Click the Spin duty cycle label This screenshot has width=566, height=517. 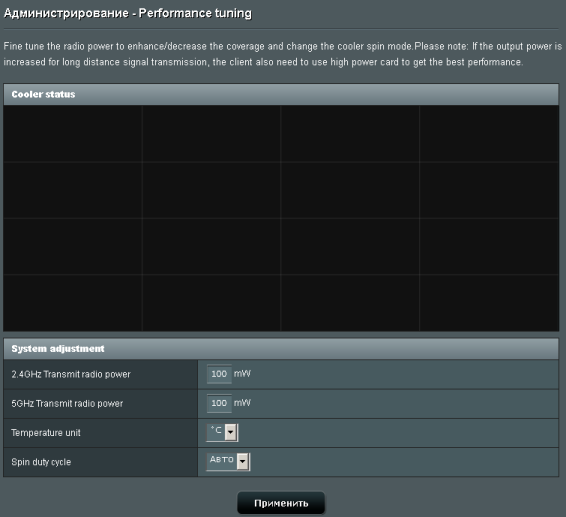pyautogui.click(x=41, y=462)
